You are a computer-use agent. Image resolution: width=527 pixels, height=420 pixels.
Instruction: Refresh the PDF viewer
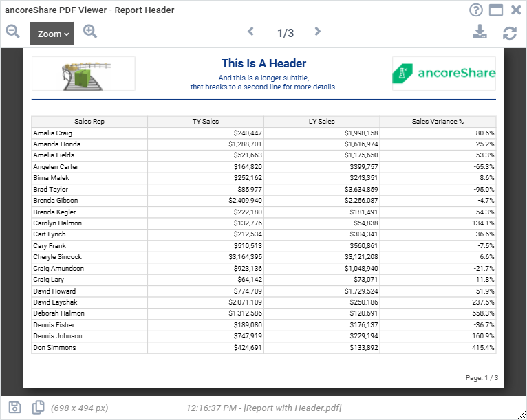click(x=510, y=33)
